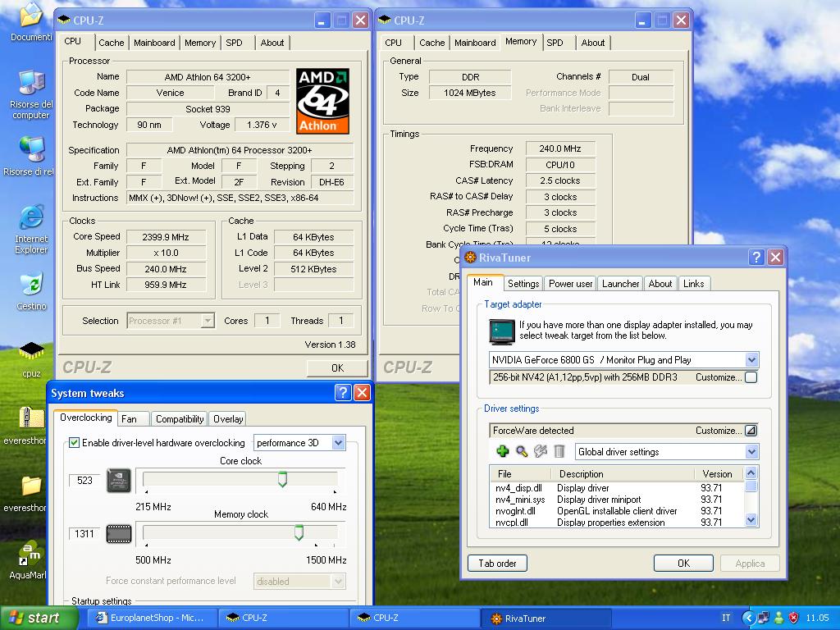
Task: Click the monitor icon in Target adapter
Action: (x=502, y=331)
